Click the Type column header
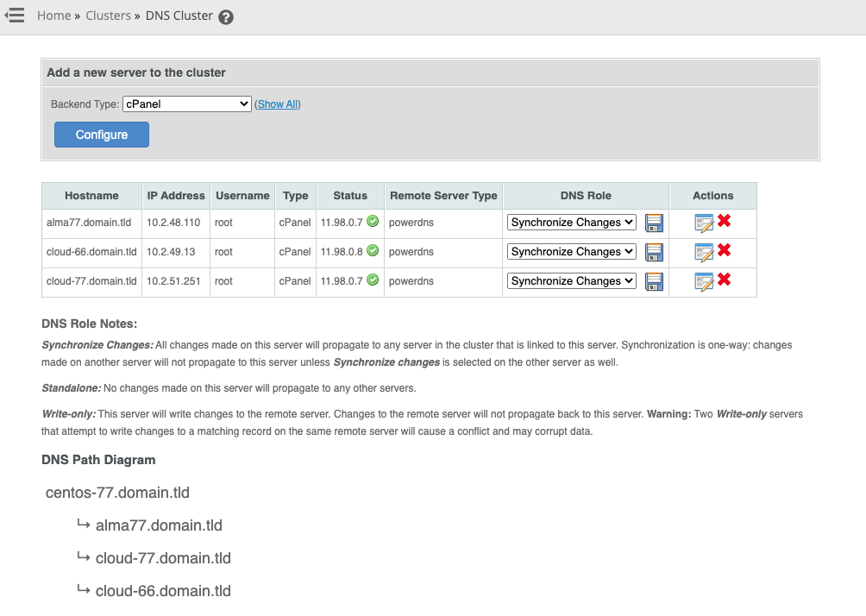Image resolution: width=866 pixels, height=616 pixels. pyautogui.click(x=296, y=196)
